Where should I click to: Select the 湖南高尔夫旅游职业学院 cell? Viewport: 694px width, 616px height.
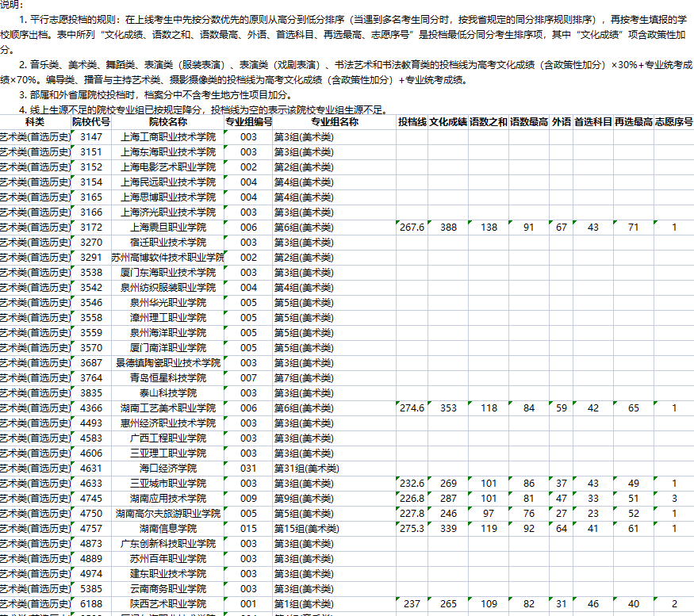click(x=167, y=514)
